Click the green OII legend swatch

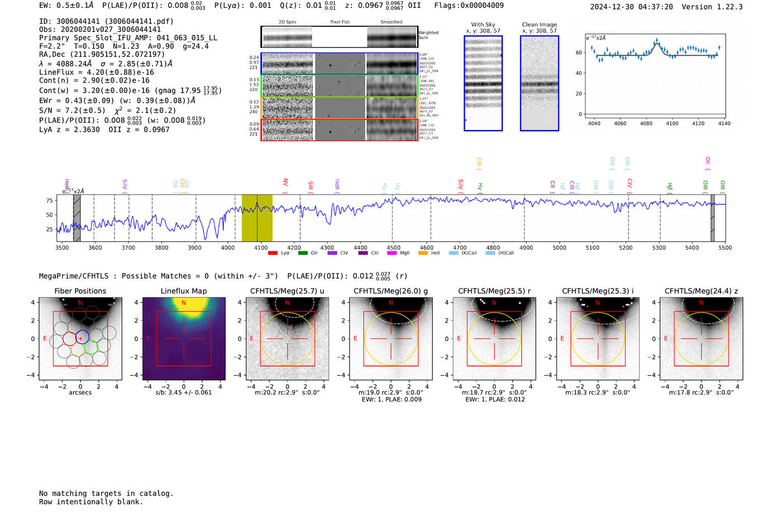coord(303,253)
